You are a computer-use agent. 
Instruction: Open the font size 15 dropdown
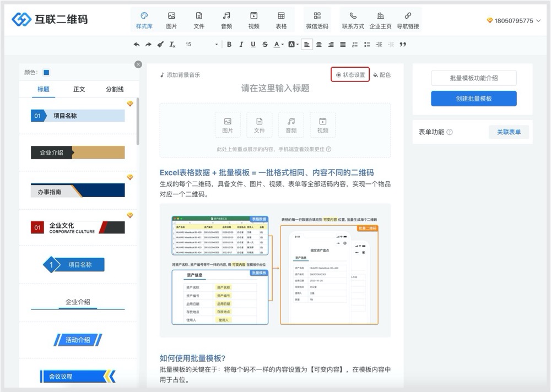pos(201,44)
